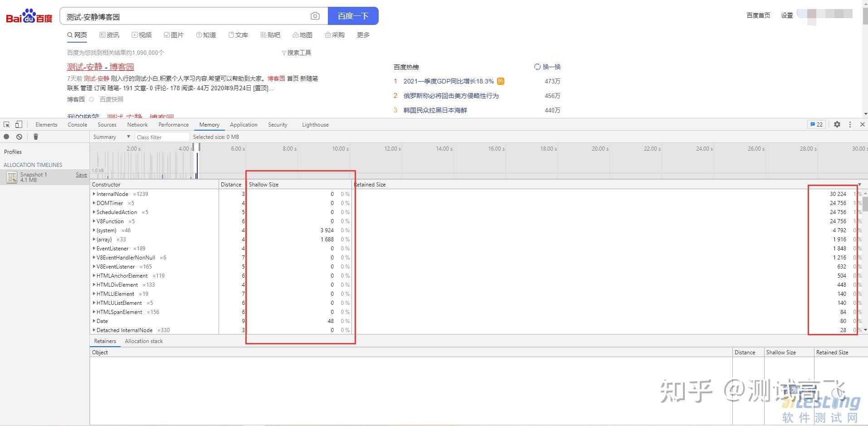Open the 更多 search category dropdown

[362, 35]
